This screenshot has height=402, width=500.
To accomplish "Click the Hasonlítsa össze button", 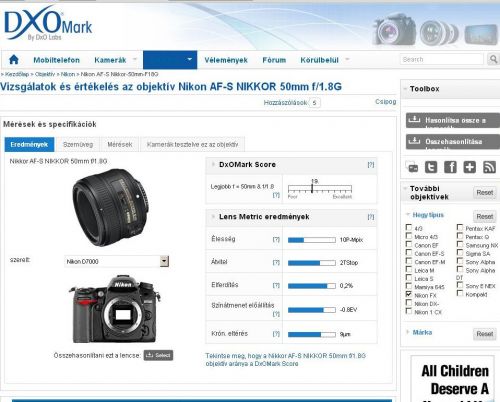I will [x=453, y=120].
